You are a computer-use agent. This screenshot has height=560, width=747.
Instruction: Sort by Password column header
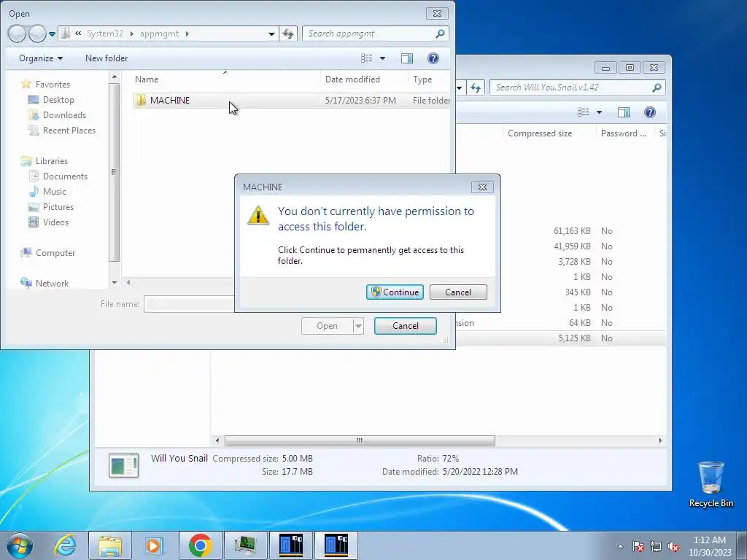tap(624, 133)
